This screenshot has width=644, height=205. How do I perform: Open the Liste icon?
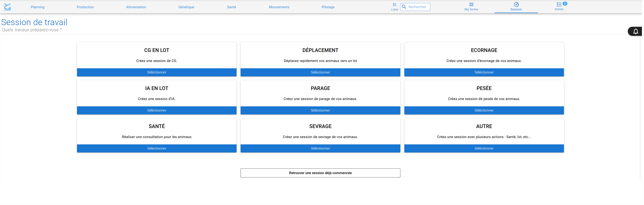point(394,5)
